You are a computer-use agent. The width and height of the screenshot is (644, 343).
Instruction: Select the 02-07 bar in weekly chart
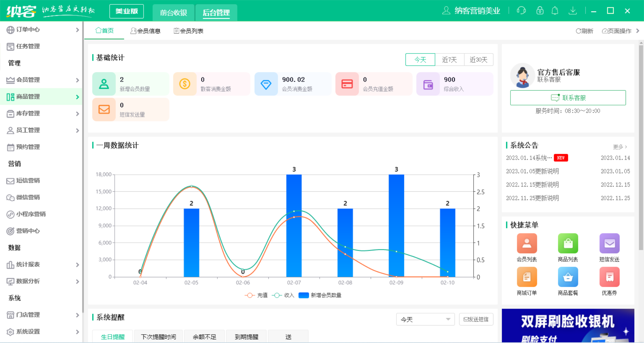click(x=294, y=225)
